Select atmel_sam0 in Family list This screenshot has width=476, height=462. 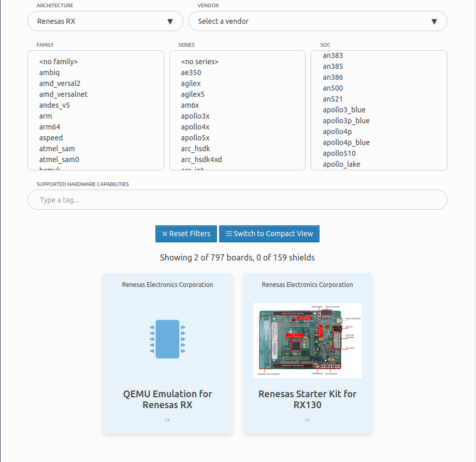(x=59, y=160)
